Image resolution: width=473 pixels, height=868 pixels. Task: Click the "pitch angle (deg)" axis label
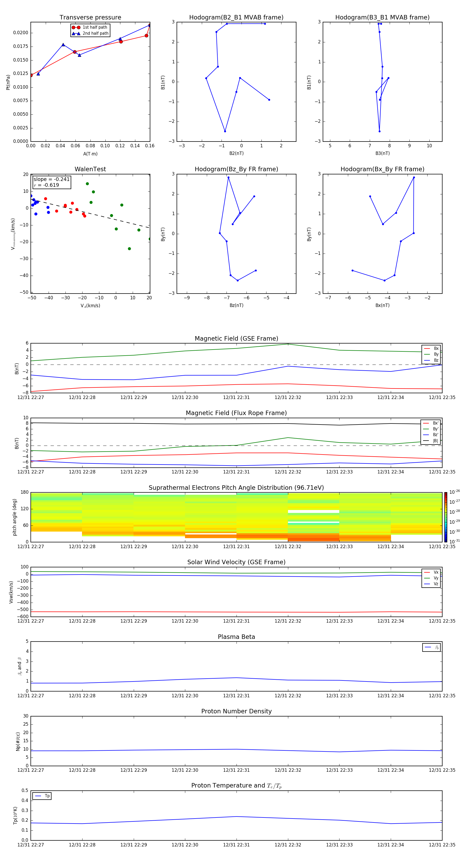coord(14,517)
